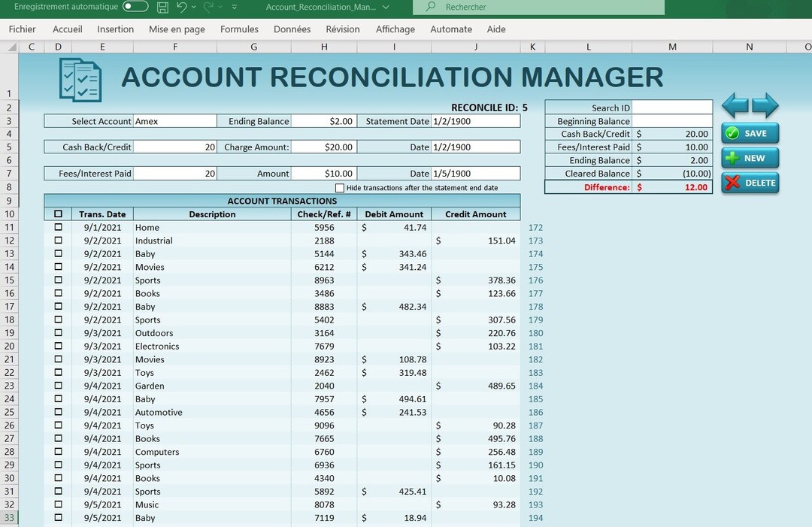Click the Credit Amount column heading
812x527 pixels.
click(476, 214)
